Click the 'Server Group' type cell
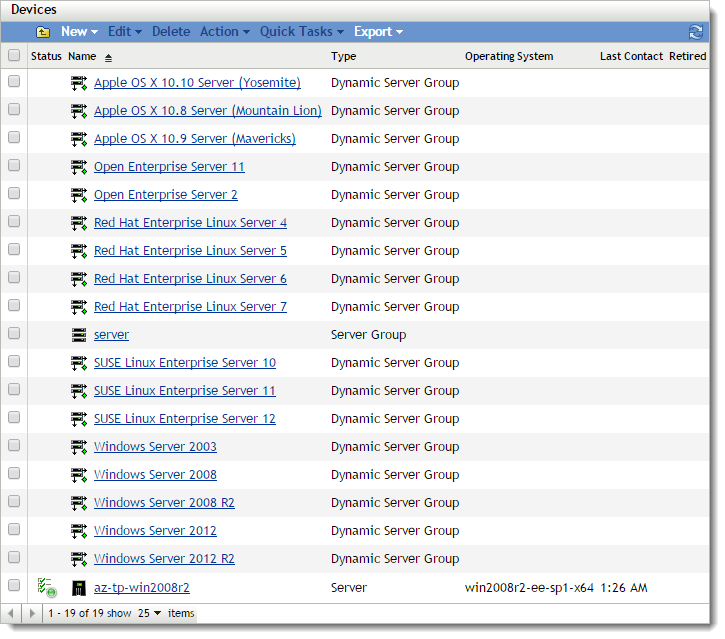Screen dimensions: 725x639 (369, 335)
